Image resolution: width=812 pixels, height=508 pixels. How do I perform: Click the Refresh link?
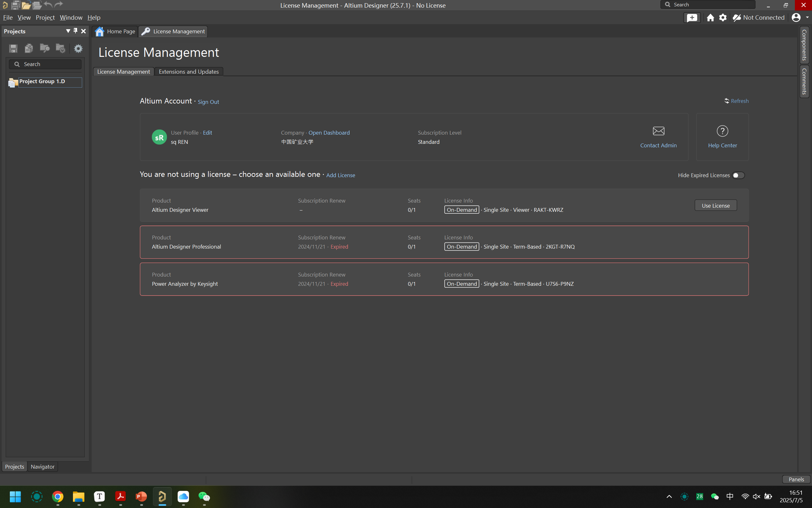(736, 101)
